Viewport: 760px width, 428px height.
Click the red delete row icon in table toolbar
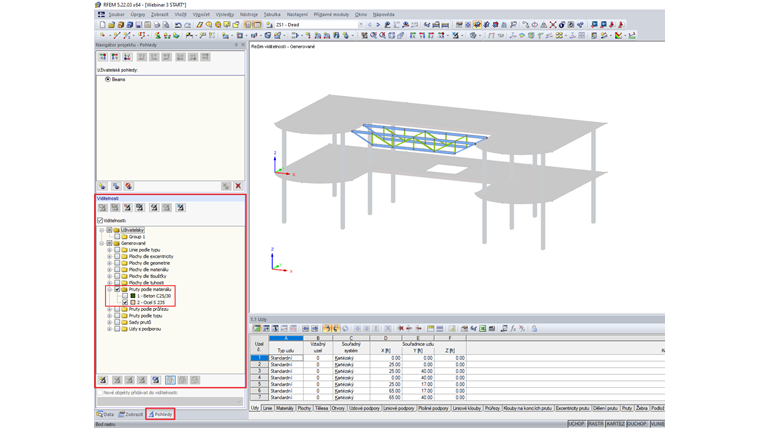point(400,329)
